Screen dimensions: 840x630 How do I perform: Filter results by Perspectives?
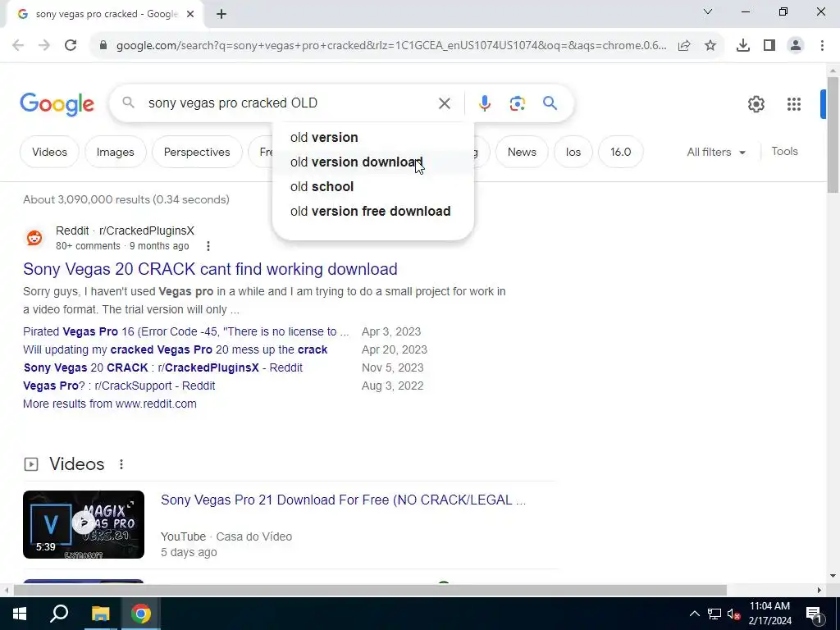(x=197, y=152)
